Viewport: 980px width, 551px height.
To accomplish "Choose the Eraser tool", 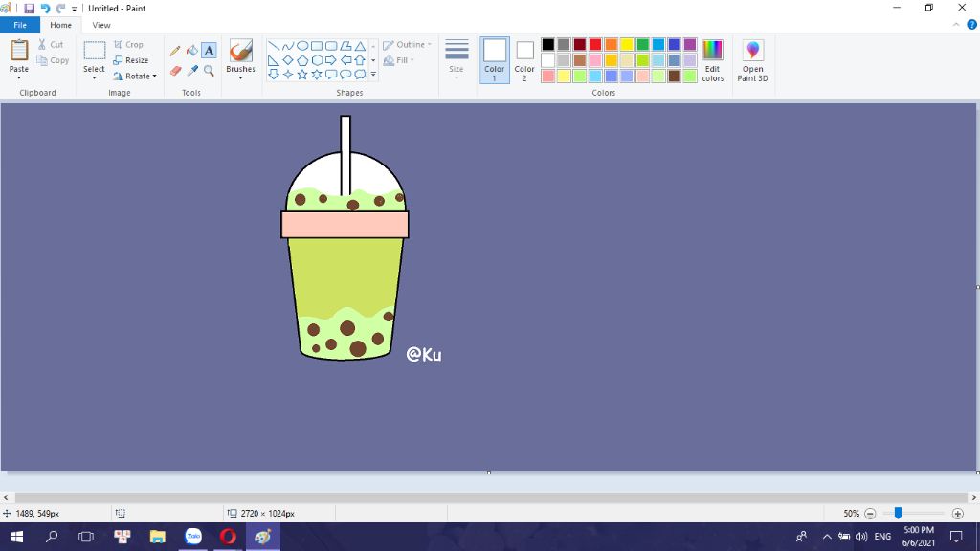I will [x=175, y=71].
